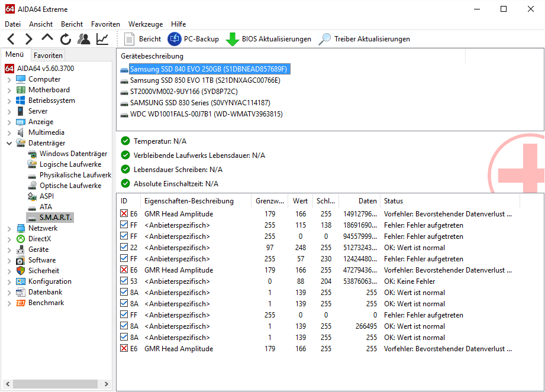Open the ASPI entry
The height and width of the screenshot is (392, 545).
(47, 196)
